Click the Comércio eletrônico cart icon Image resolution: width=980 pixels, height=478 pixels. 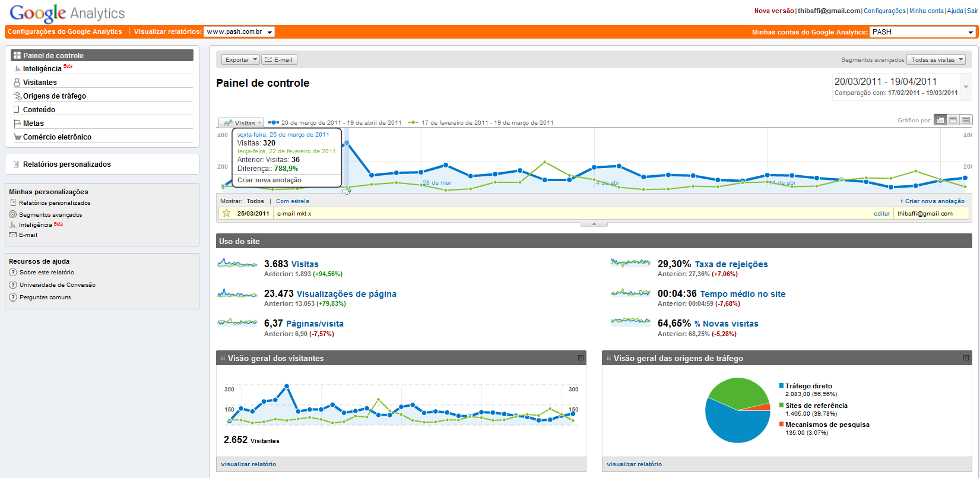click(17, 137)
